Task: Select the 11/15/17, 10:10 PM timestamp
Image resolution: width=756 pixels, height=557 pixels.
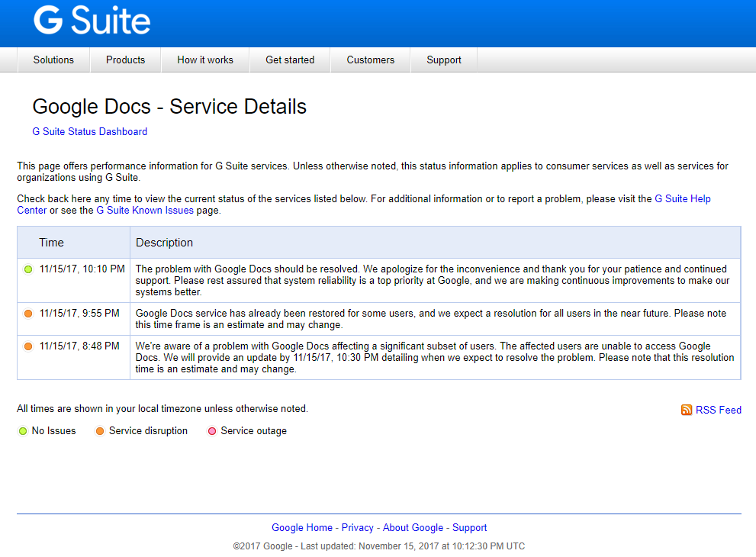Action: (82, 269)
